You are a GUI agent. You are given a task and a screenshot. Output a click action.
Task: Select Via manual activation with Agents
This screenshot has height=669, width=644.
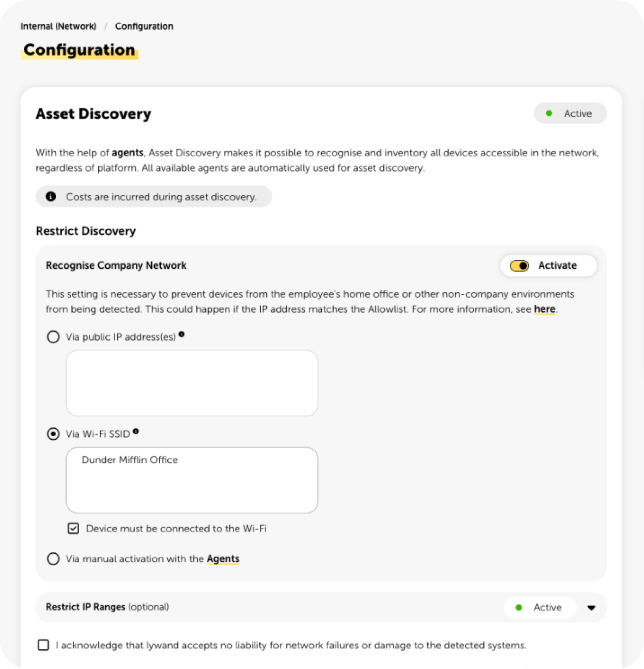point(53,559)
